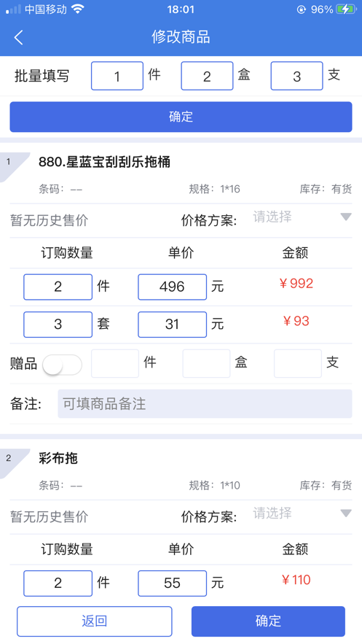
Task: Tap the back arrow icon in header
Action: [18, 37]
